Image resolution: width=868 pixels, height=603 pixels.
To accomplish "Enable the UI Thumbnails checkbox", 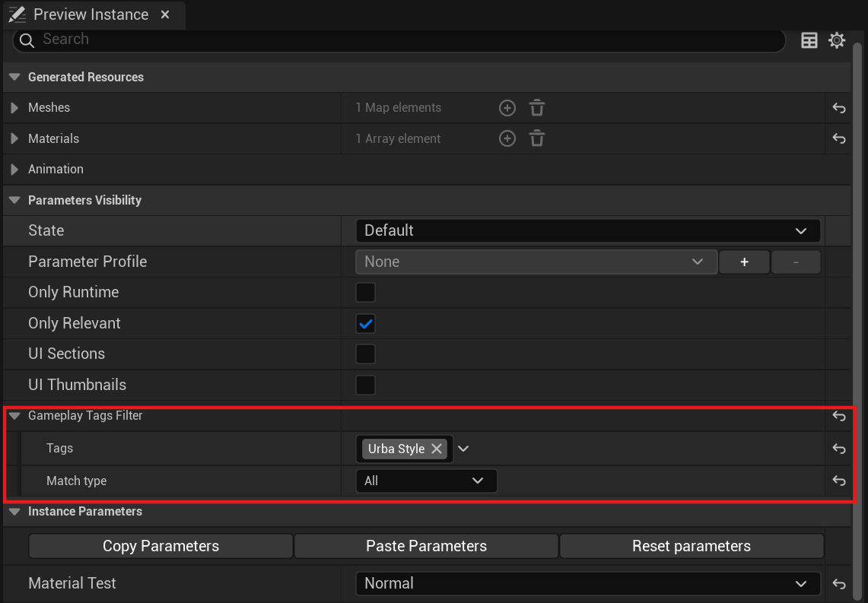I will coord(365,385).
